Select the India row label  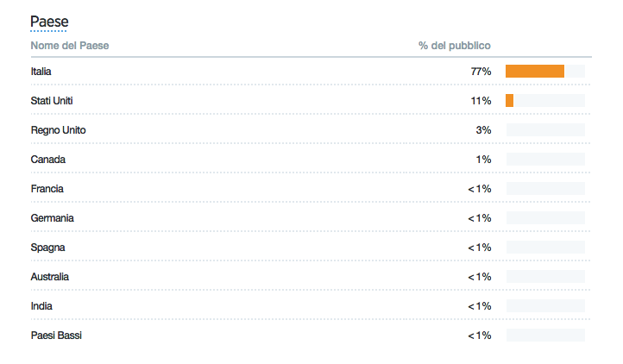[41, 306]
